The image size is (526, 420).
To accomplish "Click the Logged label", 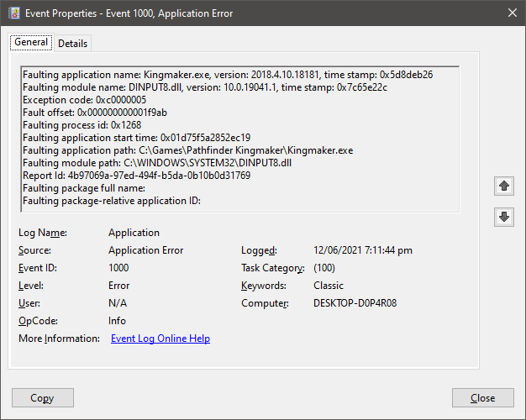I will click(259, 250).
